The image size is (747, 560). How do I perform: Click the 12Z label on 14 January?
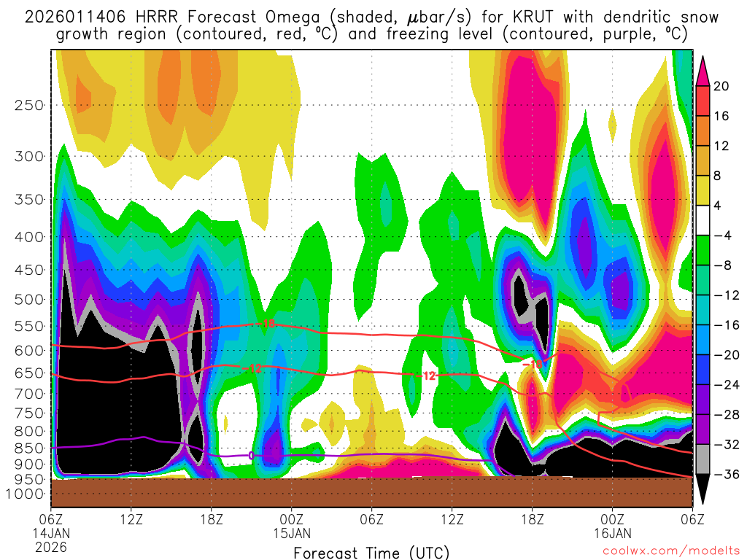pyautogui.click(x=131, y=519)
